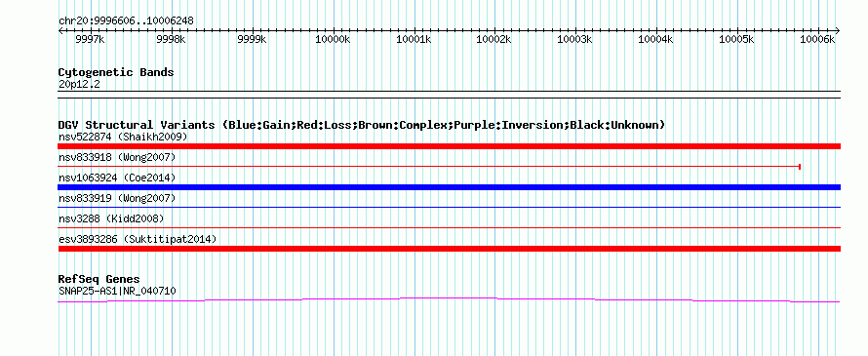Open variant nsv833919 (Wong2007) label
The width and height of the screenshot is (868, 356).
tap(117, 198)
